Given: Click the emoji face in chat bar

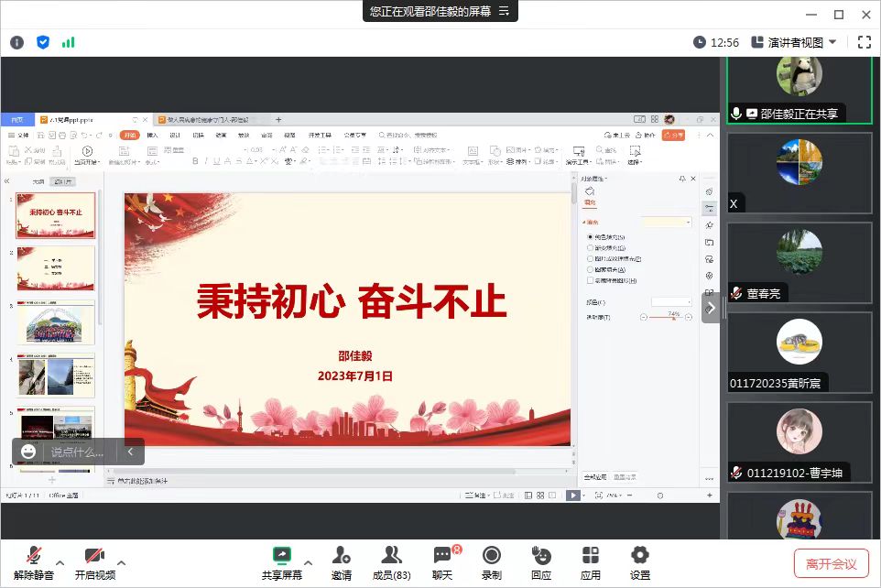Looking at the screenshot, I should pyautogui.click(x=29, y=452).
